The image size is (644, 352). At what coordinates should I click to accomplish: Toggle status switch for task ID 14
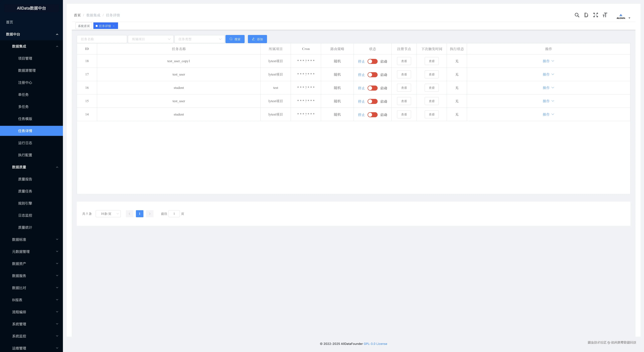[372, 115]
